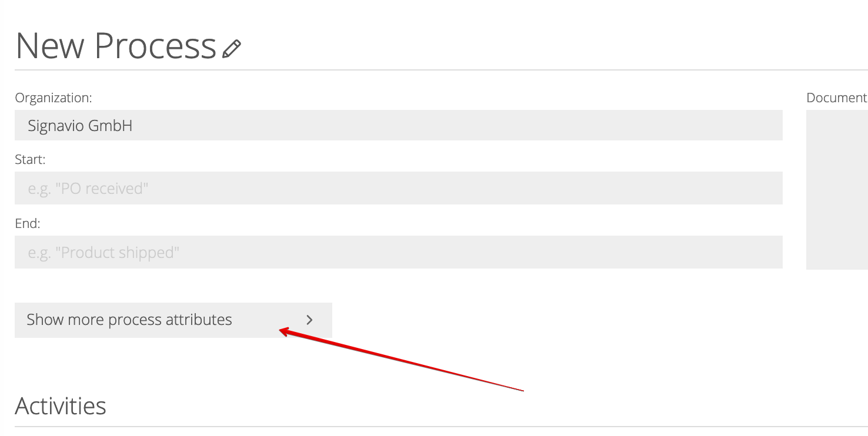Click the "PO received" placeholder text
The image size is (868, 436).
point(88,189)
